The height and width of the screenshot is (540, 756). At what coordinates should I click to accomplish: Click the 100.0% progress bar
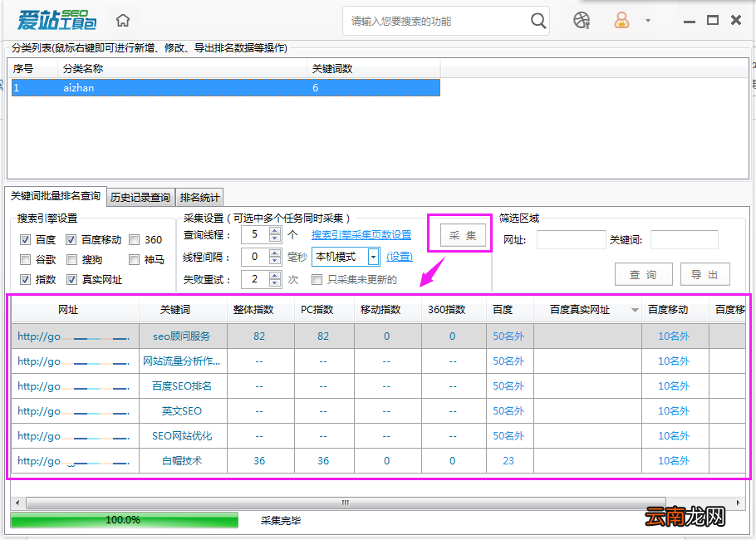pos(124,520)
